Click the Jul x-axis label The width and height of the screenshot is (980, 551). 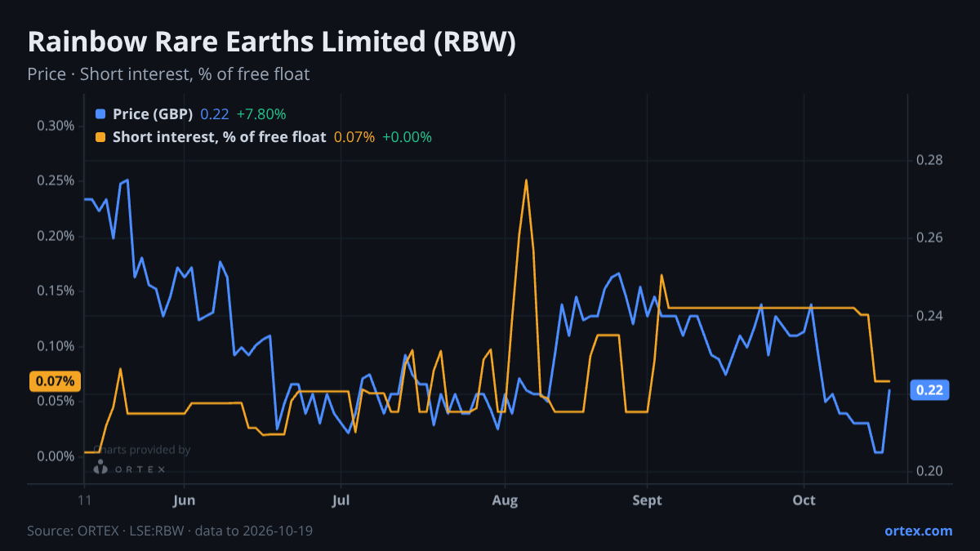342,499
